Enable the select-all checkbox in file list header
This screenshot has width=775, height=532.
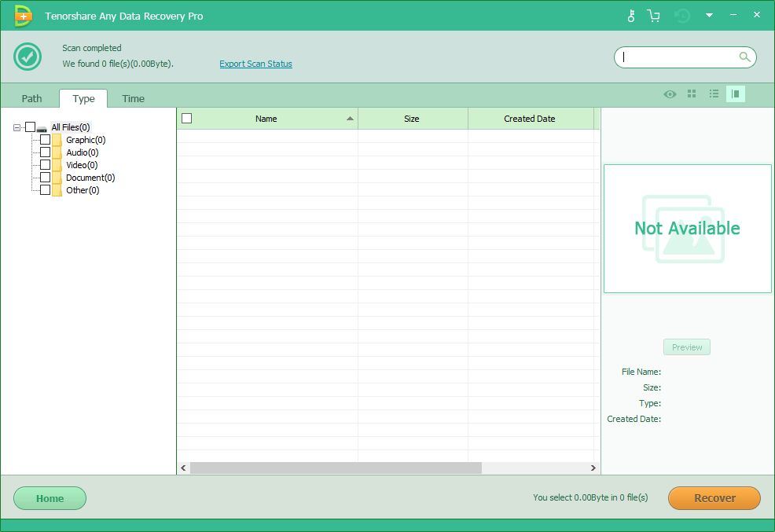[186, 118]
